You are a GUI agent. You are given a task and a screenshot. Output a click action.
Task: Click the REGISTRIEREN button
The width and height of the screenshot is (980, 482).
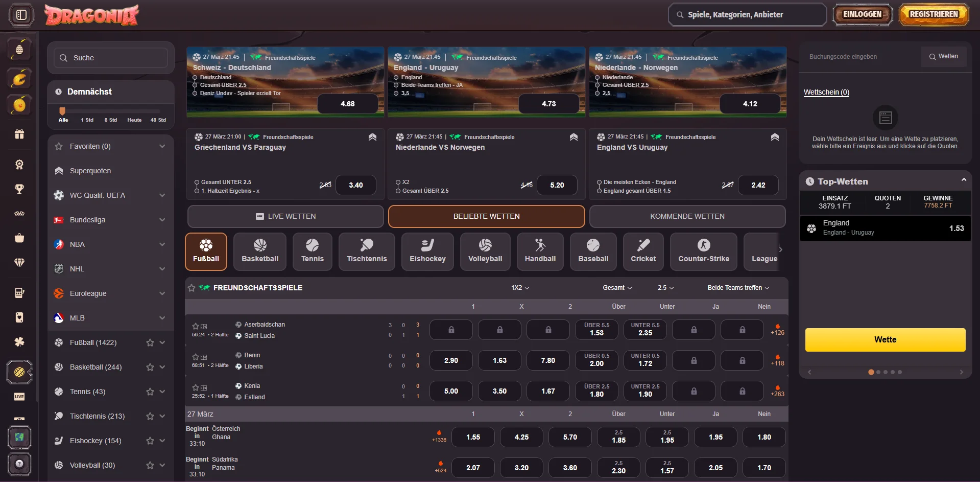(933, 14)
